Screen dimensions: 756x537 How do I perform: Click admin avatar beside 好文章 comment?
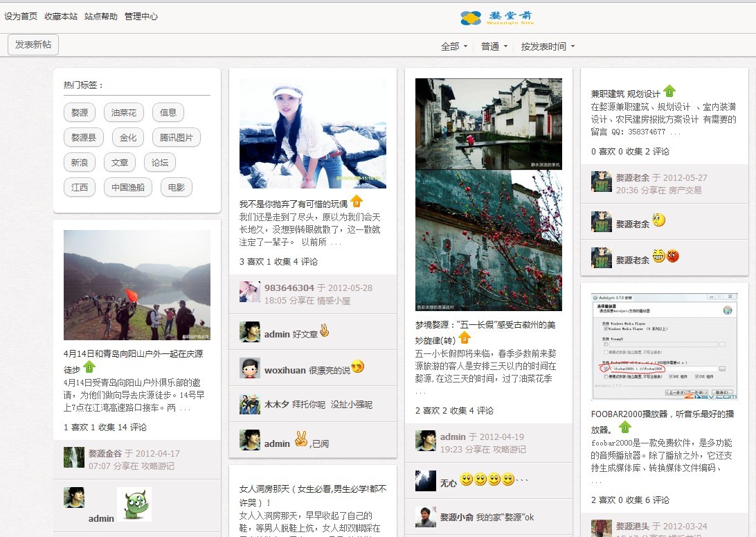pyautogui.click(x=250, y=332)
